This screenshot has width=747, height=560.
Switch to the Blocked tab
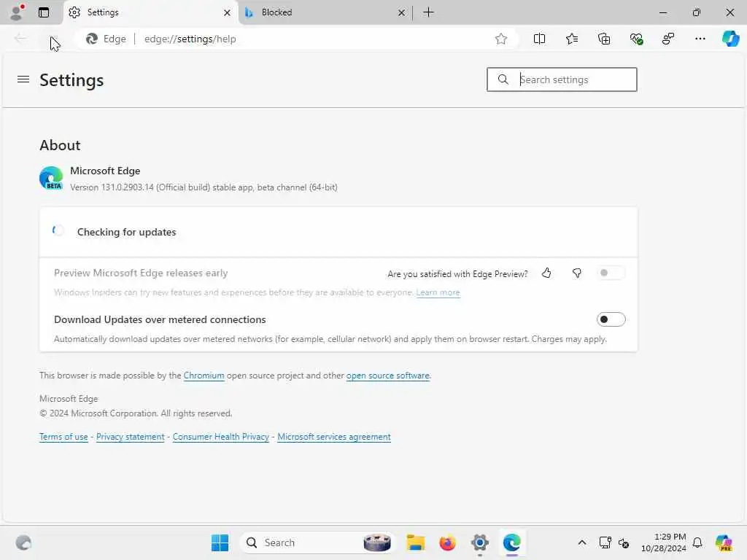324,12
